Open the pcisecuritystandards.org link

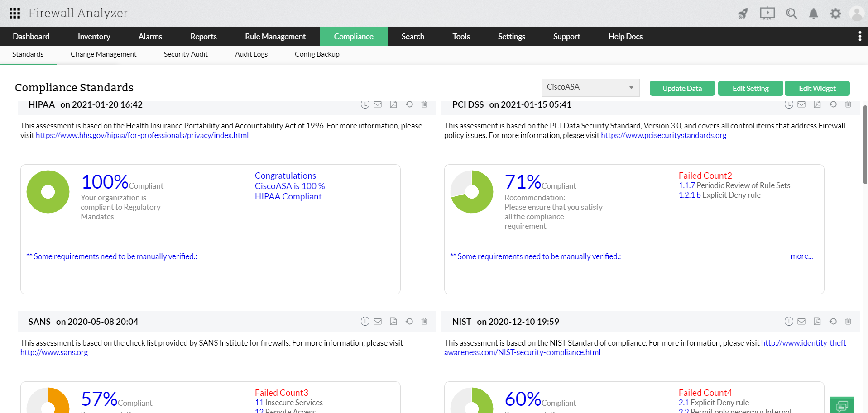pyautogui.click(x=664, y=135)
